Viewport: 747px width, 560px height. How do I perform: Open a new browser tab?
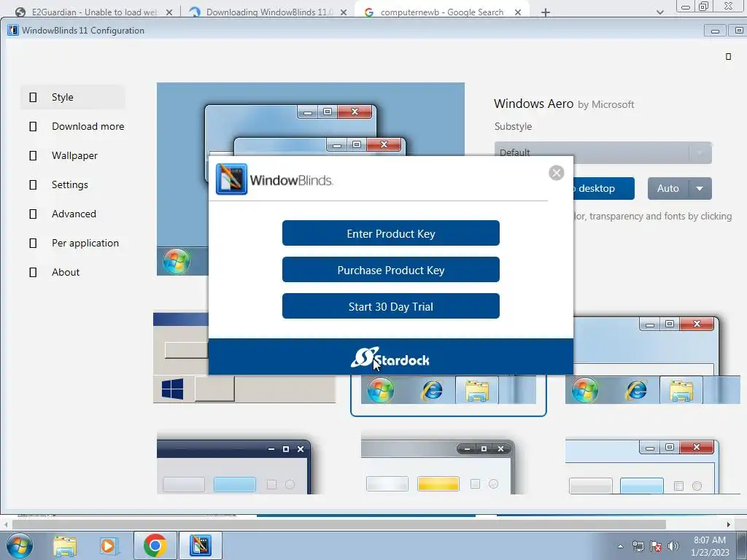point(546,13)
